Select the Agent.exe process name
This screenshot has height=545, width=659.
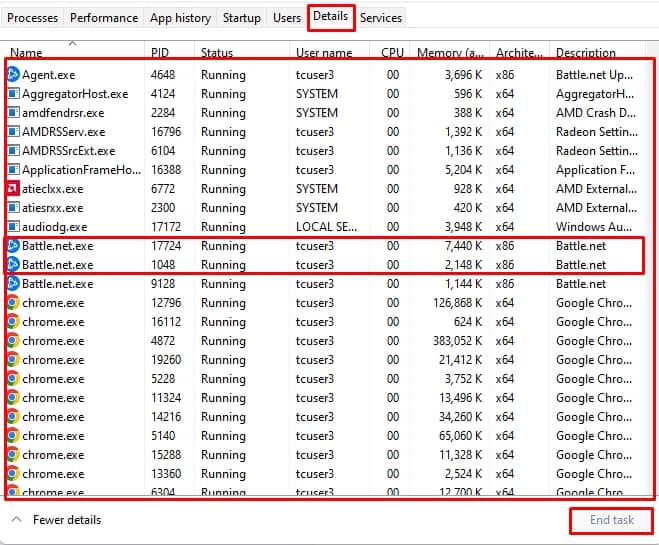coord(49,75)
